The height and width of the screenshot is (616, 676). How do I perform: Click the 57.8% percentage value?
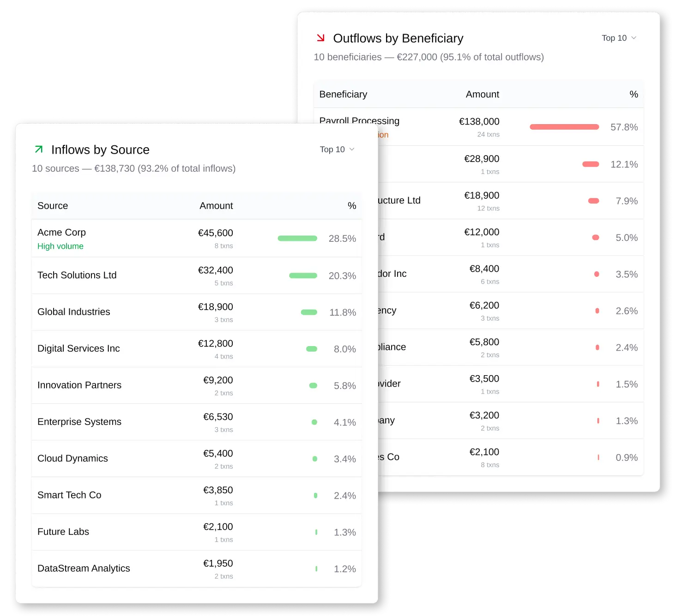tap(624, 127)
